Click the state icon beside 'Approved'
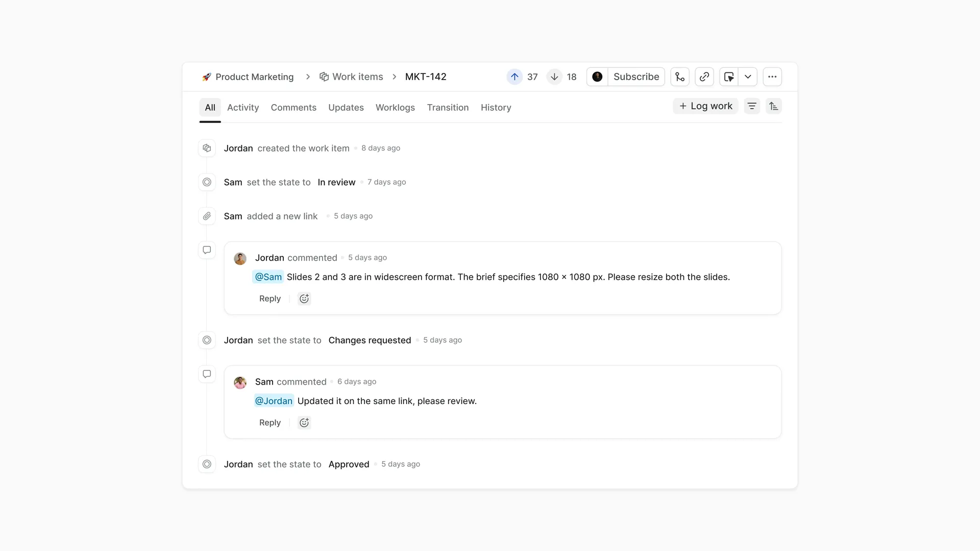Image resolution: width=980 pixels, height=551 pixels. pos(207,464)
